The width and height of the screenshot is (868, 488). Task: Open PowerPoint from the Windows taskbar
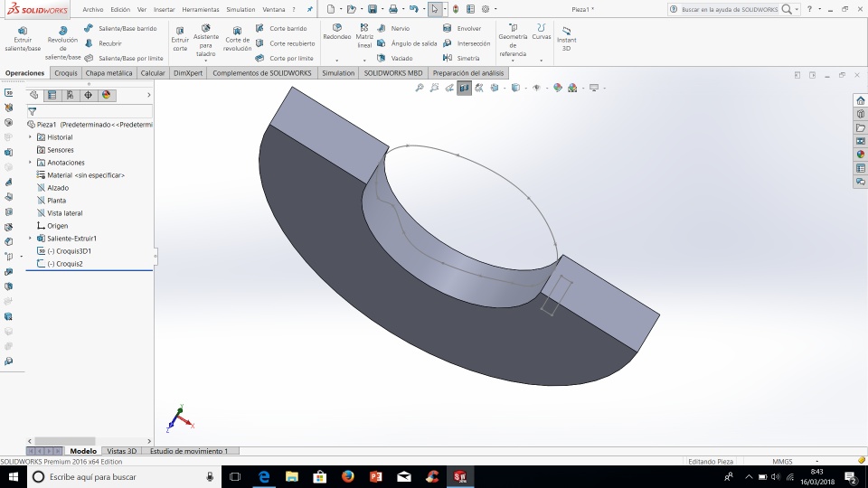375,476
